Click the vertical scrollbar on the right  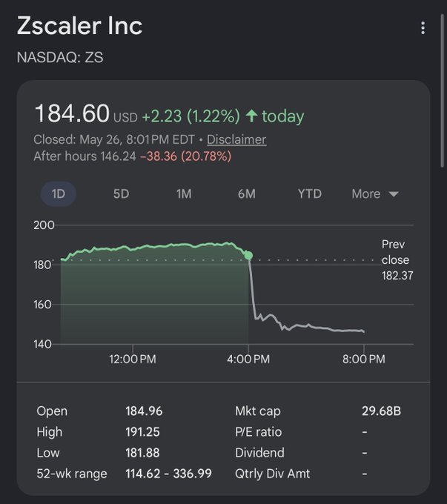443,90
